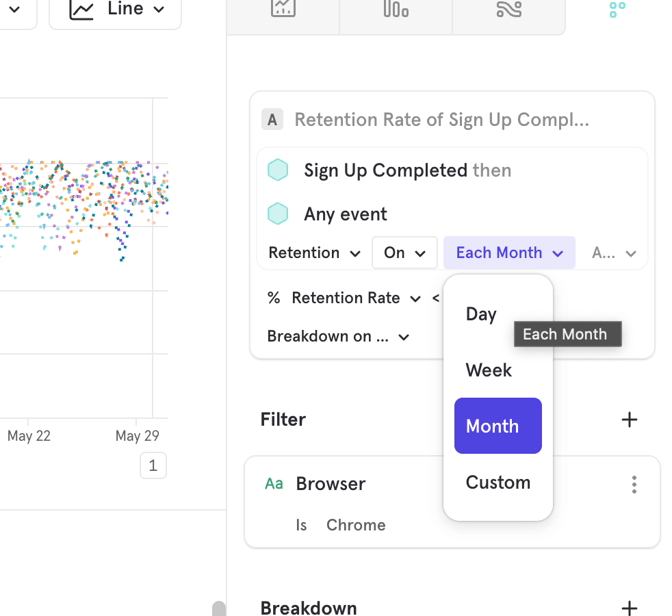This screenshot has height=616, width=672.
Task: Add a breakdown using the plus icon
Action: [x=629, y=608]
